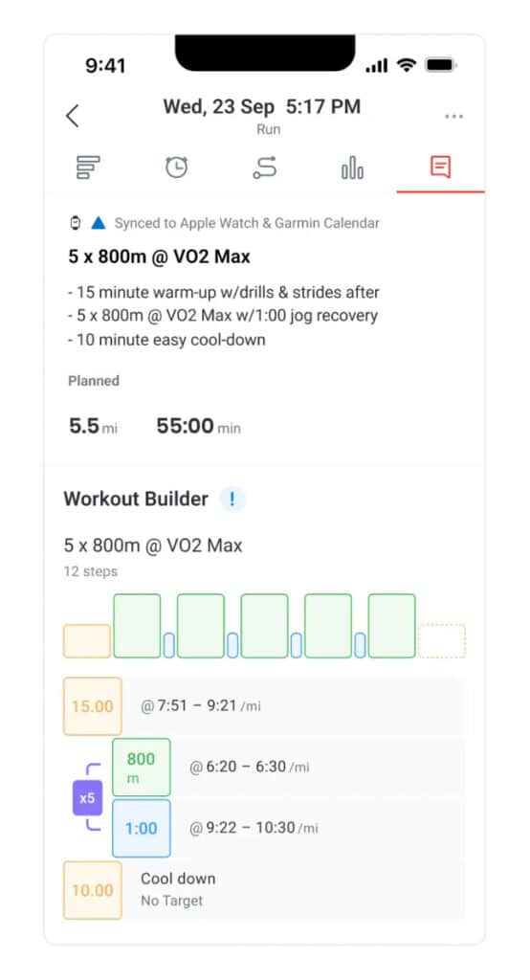Tap the back arrow chevron

(x=73, y=116)
